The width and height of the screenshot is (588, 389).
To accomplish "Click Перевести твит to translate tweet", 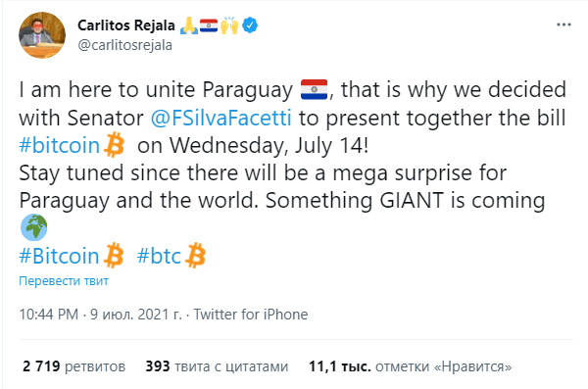I will (64, 281).
